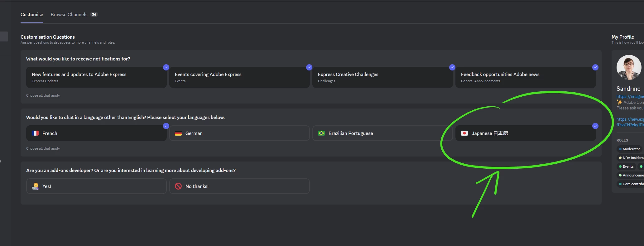Image resolution: width=644 pixels, height=246 pixels.
Task: Click the checkmark badge on New features card
Action: [x=166, y=67]
